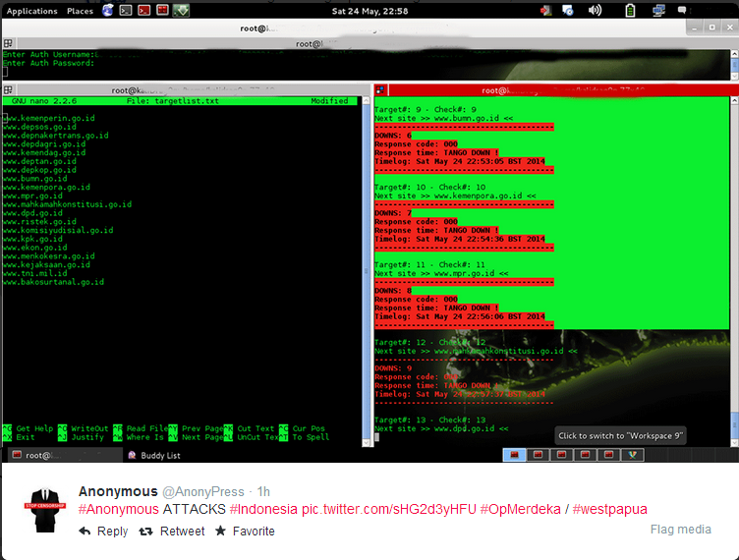Open the Applications menu in the top panel
The height and width of the screenshot is (560, 739).
pyautogui.click(x=32, y=11)
